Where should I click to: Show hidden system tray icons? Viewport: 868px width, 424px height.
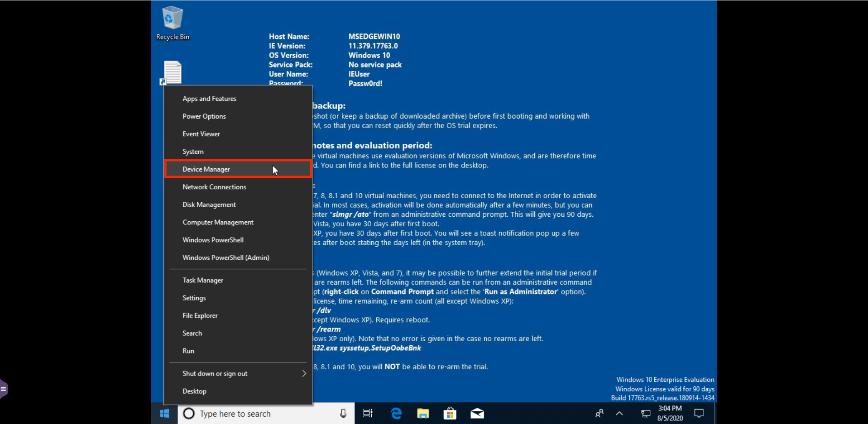pyautogui.click(x=619, y=414)
